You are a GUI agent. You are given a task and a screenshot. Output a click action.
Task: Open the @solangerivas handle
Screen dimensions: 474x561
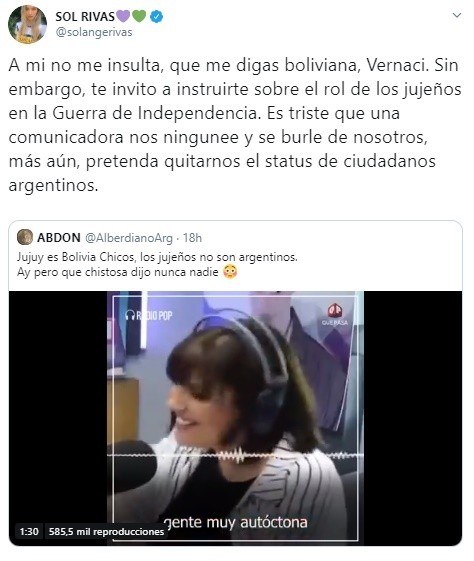pyautogui.click(x=94, y=32)
